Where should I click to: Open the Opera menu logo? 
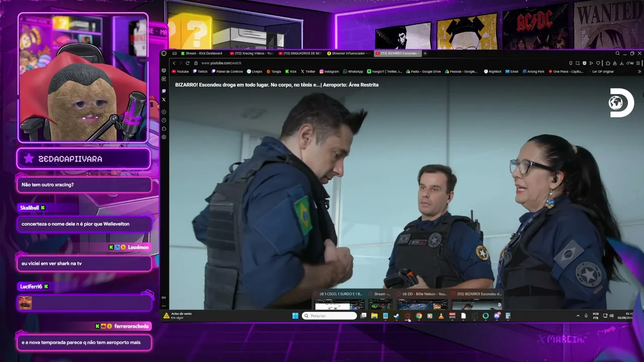[164, 53]
